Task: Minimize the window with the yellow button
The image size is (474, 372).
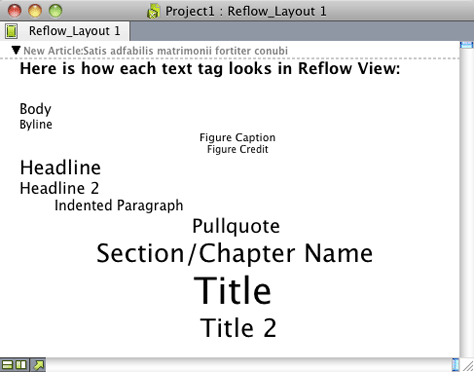Action: point(35,11)
